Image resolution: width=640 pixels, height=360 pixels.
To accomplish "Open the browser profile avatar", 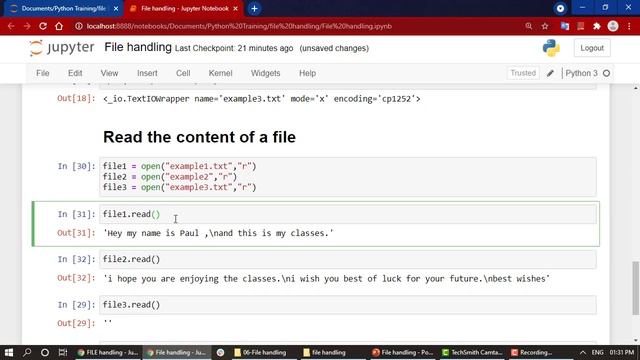I will click(613, 26).
